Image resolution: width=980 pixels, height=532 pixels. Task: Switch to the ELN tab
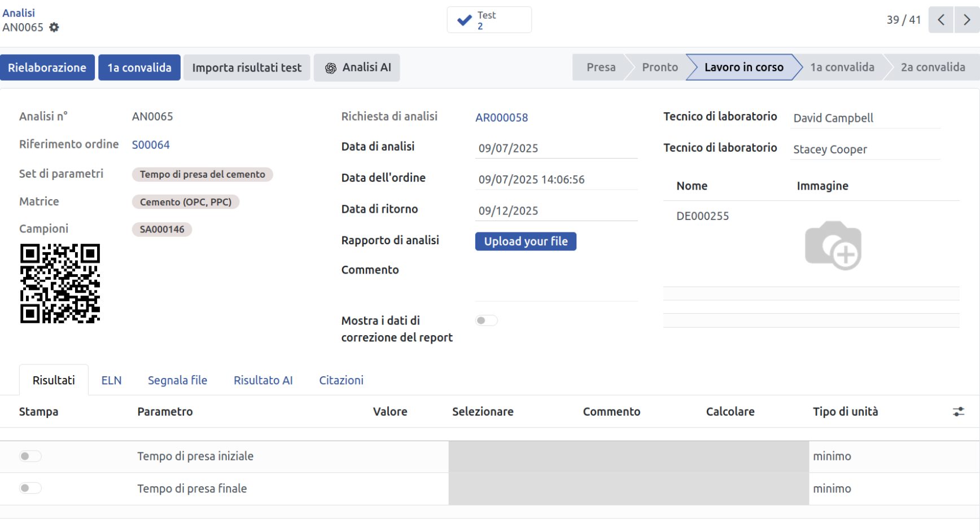click(111, 381)
